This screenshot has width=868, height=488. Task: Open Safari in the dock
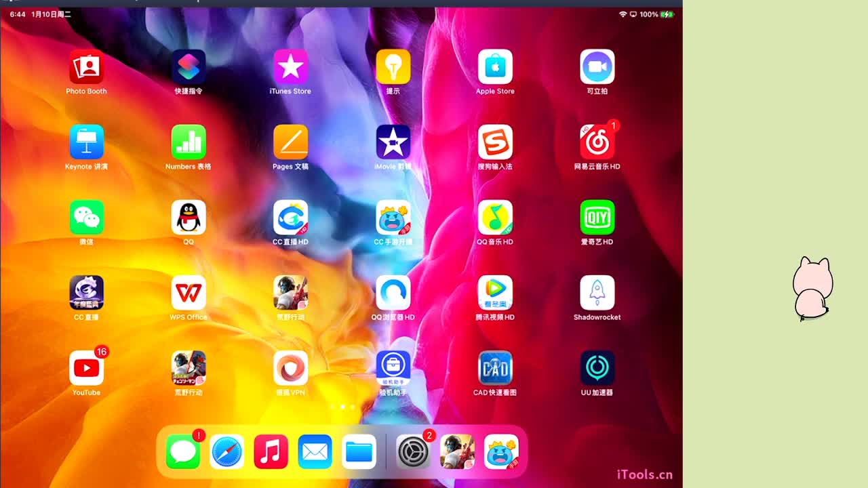click(x=227, y=451)
